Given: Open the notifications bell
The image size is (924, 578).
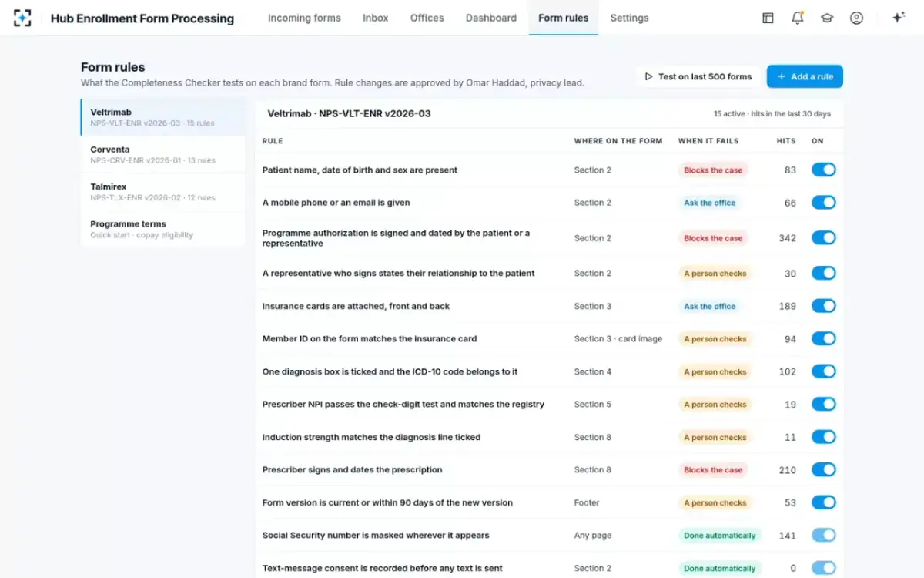Looking at the screenshot, I should (798, 18).
